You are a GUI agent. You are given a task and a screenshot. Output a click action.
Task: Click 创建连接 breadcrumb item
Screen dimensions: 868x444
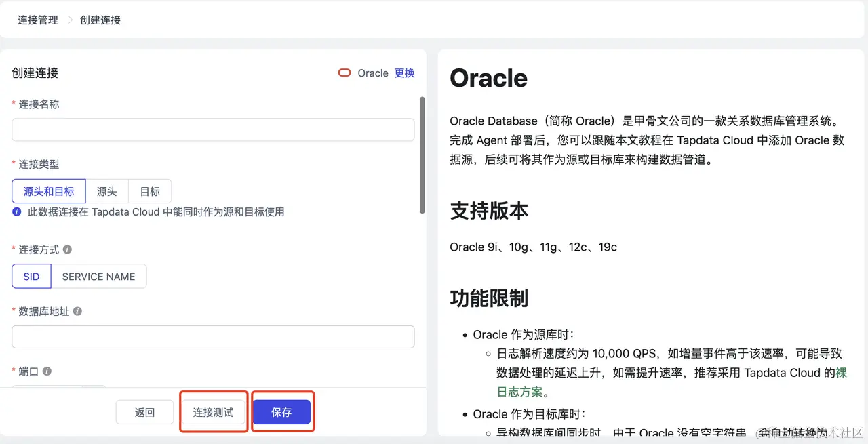click(100, 20)
